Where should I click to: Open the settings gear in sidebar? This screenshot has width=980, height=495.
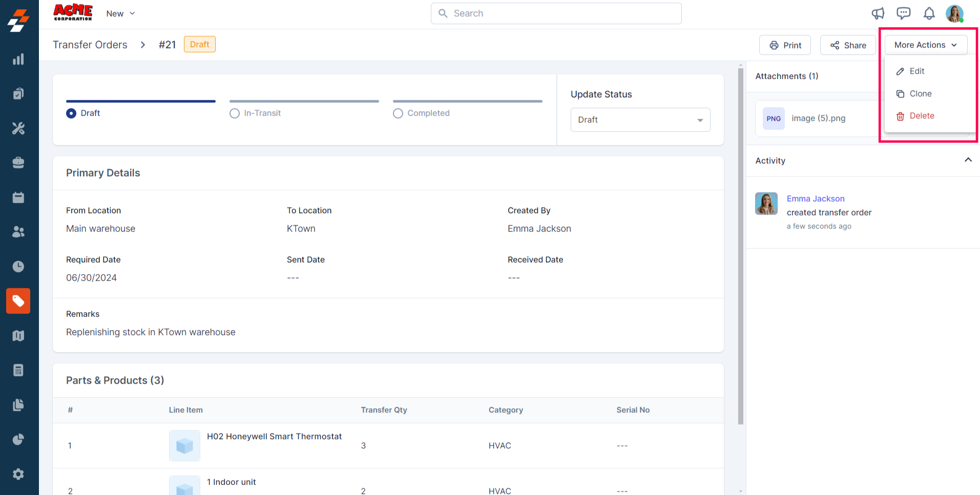[x=18, y=474]
